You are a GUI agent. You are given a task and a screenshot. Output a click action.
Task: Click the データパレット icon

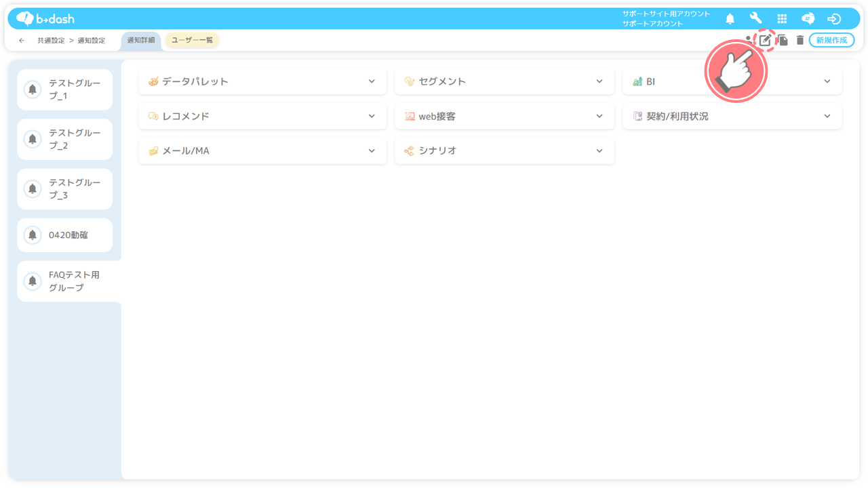click(x=153, y=81)
